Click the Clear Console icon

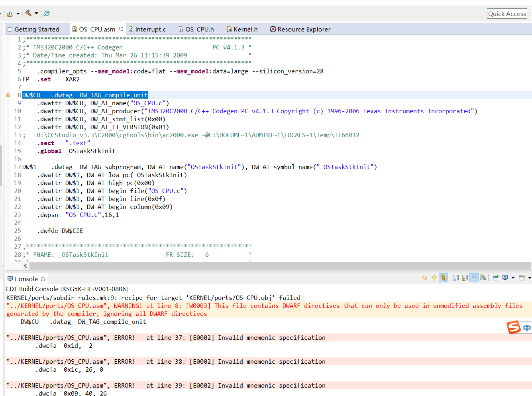pos(483,278)
